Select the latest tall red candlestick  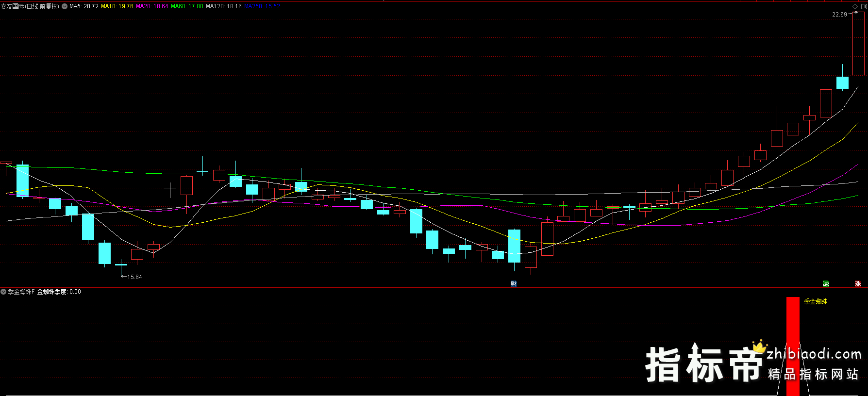[x=858, y=44]
